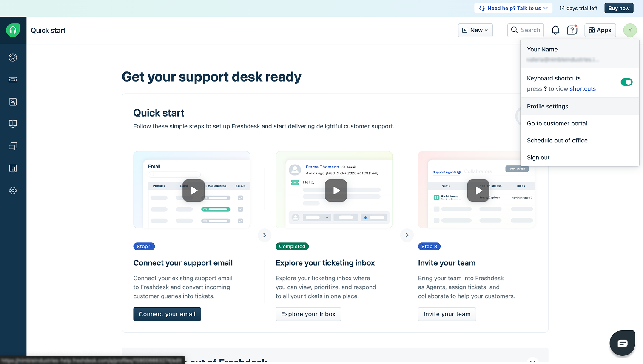Image resolution: width=643 pixels, height=364 pixels.
Task: Expand the collapsed section chevron at bottom
Action: click(x=532, y=361)
